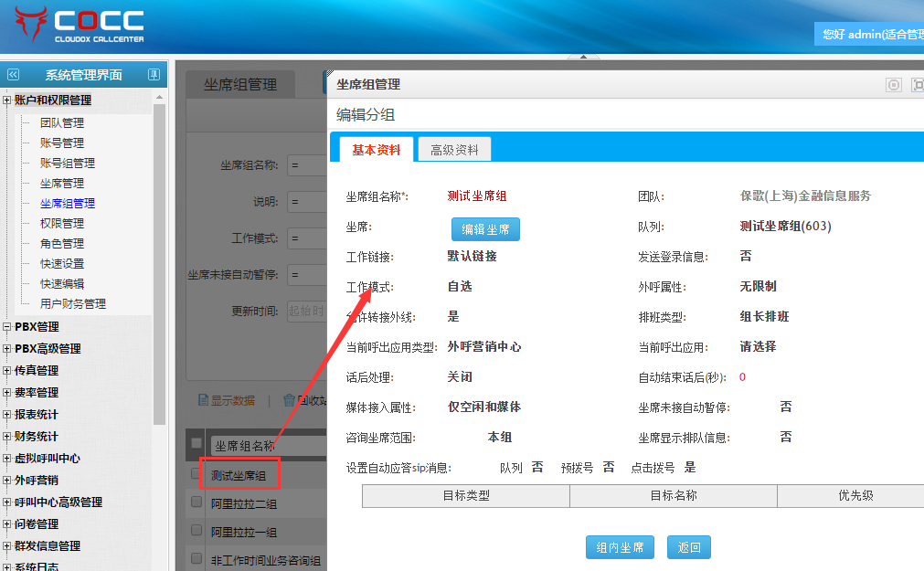
Task: Open 权限管理 in the sidebar tree
Action: [x=61, y=223]
